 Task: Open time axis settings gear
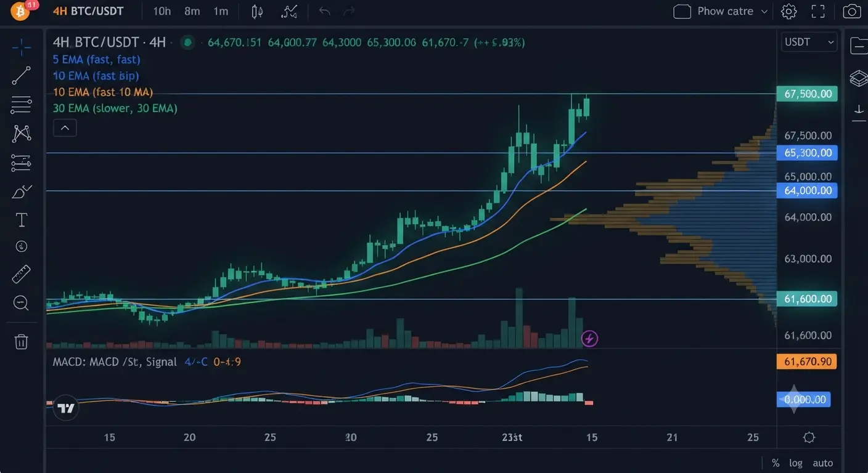[809, 438]
